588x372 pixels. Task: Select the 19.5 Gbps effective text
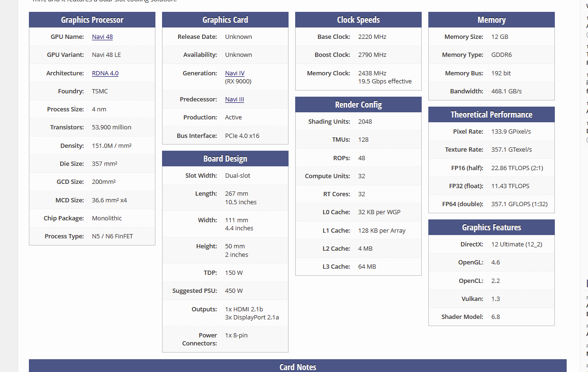(x=385, y=81)
